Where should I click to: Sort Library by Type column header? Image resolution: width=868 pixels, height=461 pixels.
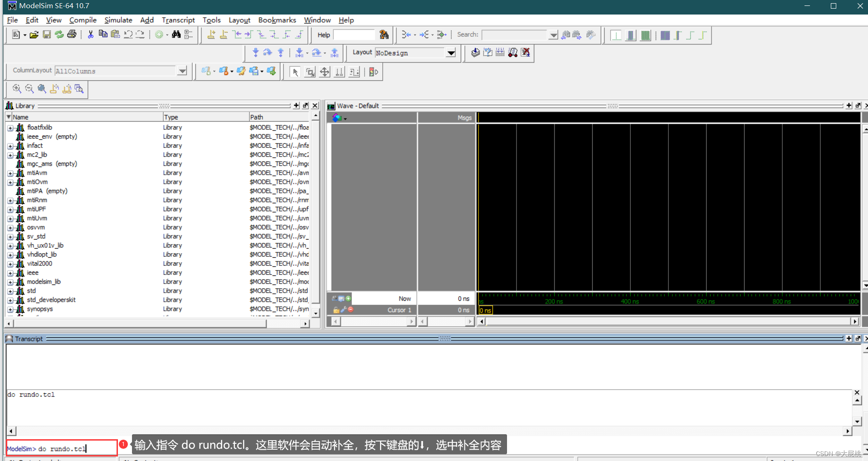(x=206, y=117)
